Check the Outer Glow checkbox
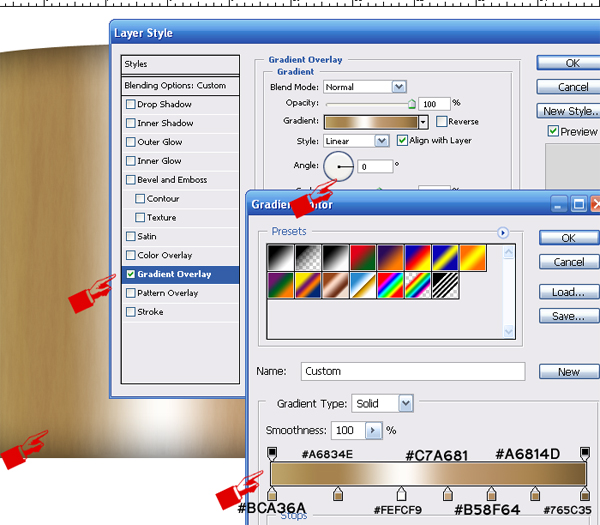The height and width of the screenshot is (525, 600). (130, 142)
